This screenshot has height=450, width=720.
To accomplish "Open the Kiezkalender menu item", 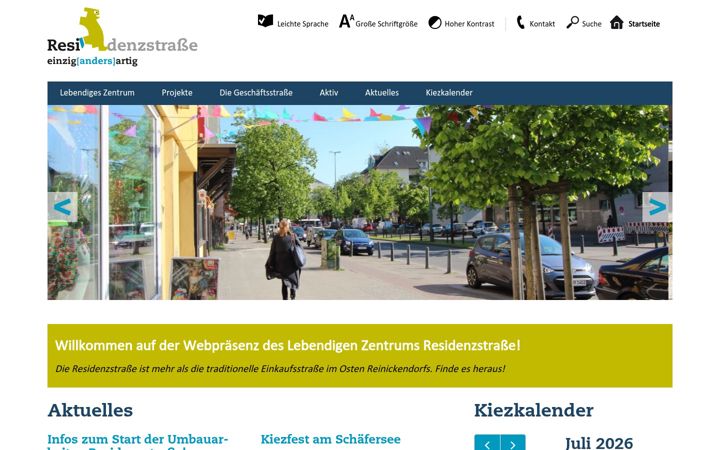I will 449,93.
